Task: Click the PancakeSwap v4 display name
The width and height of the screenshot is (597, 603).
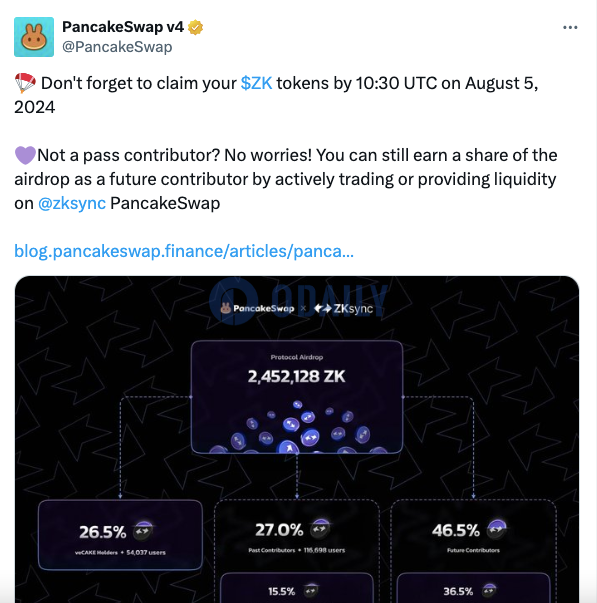Action: [123, 27]
